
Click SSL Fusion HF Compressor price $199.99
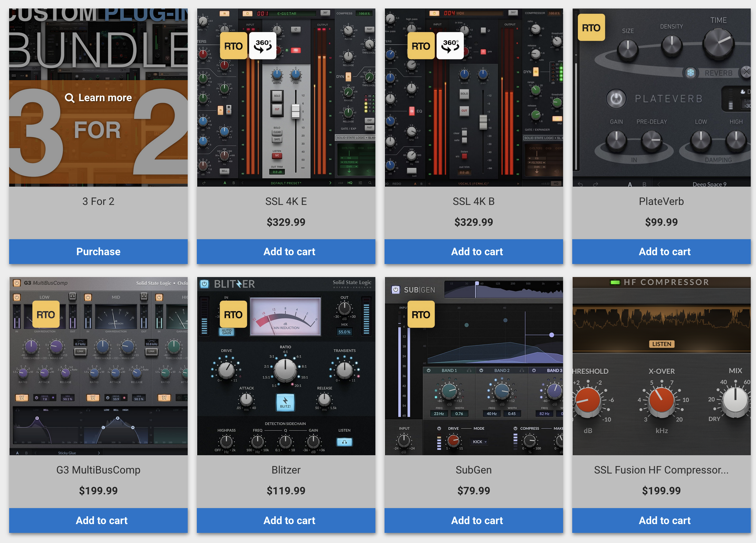661,491
